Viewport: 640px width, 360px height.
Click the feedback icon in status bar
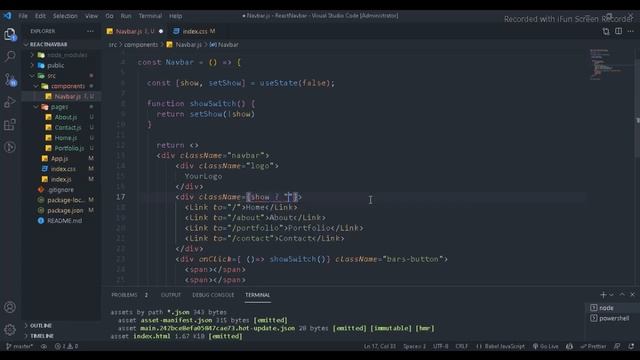click(617, 347)
